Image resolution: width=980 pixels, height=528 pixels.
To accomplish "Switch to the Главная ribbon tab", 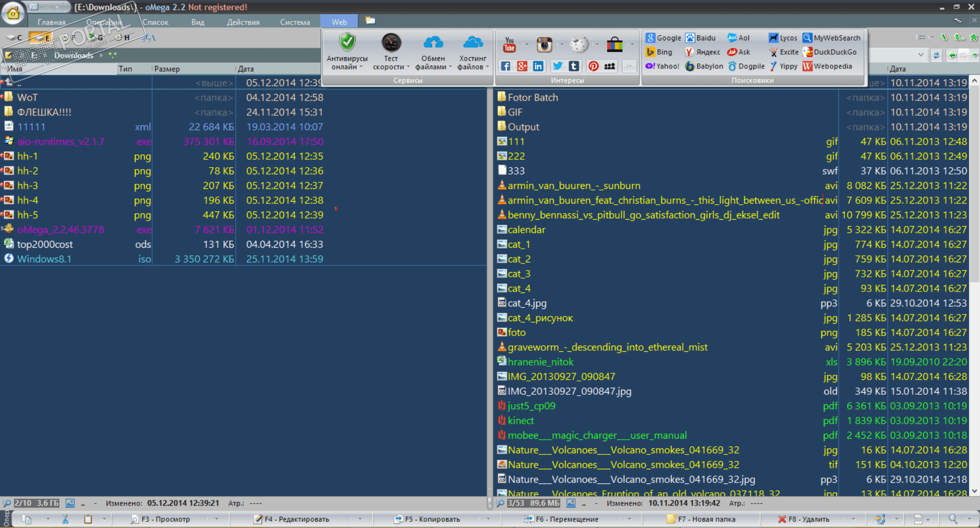I will (51, 22).
